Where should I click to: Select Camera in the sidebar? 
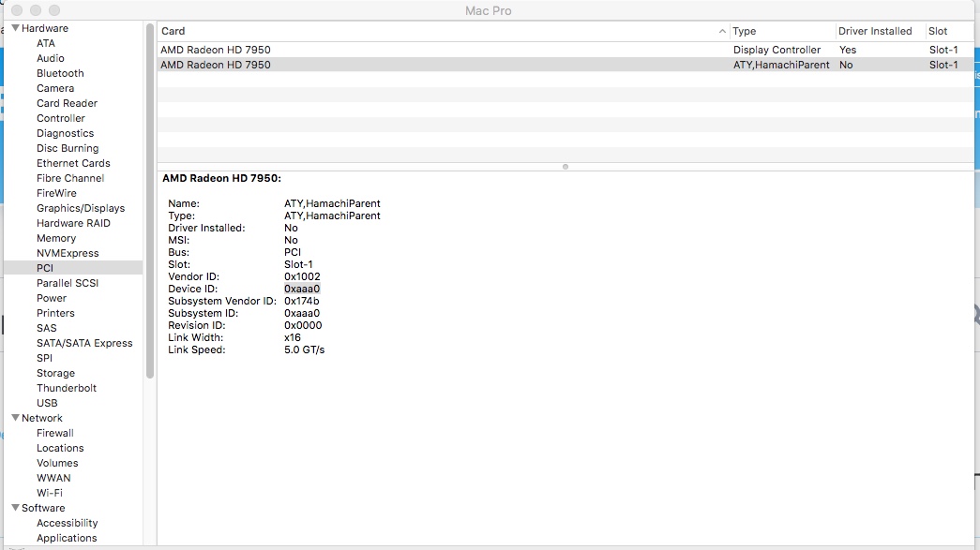[x=55, y=88]
